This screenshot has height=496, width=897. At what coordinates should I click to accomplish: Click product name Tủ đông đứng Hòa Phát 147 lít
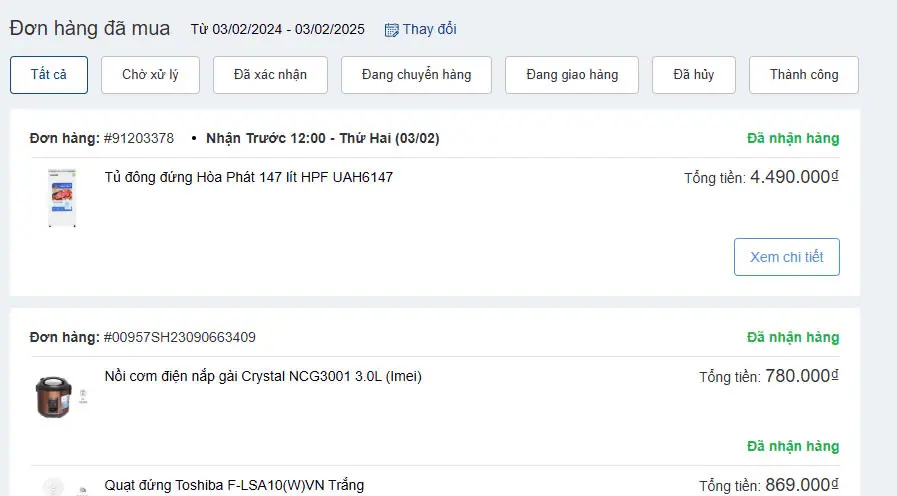coord(248,177)
